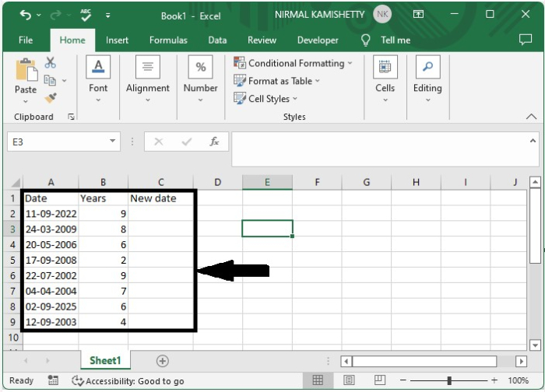Click vertical scrollbar up arrow
The image size is (545, 392).
[535, 181]
